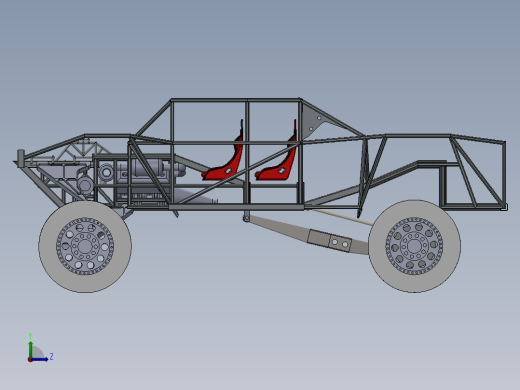Select the rear wheel's hub center

(x=414, y=246)
